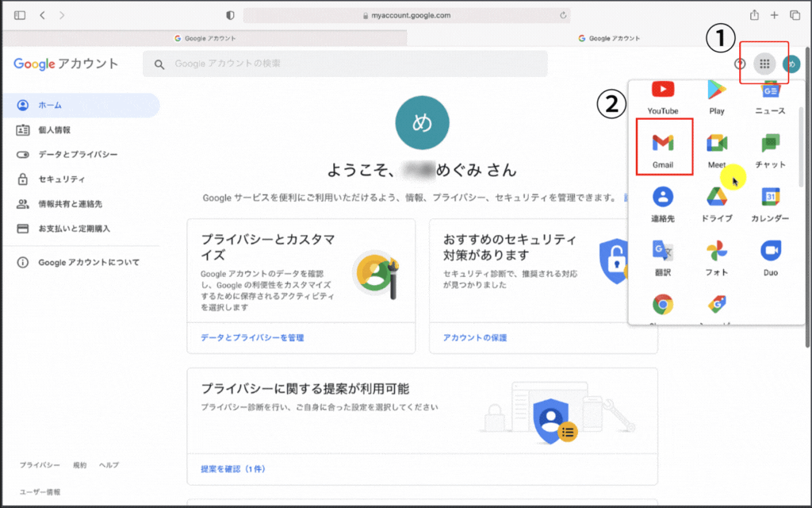Image resolution: width=812 pixels, height=508 pixels.
Task: Click the myaccount.google.com address bar
Action: (407, 16)
